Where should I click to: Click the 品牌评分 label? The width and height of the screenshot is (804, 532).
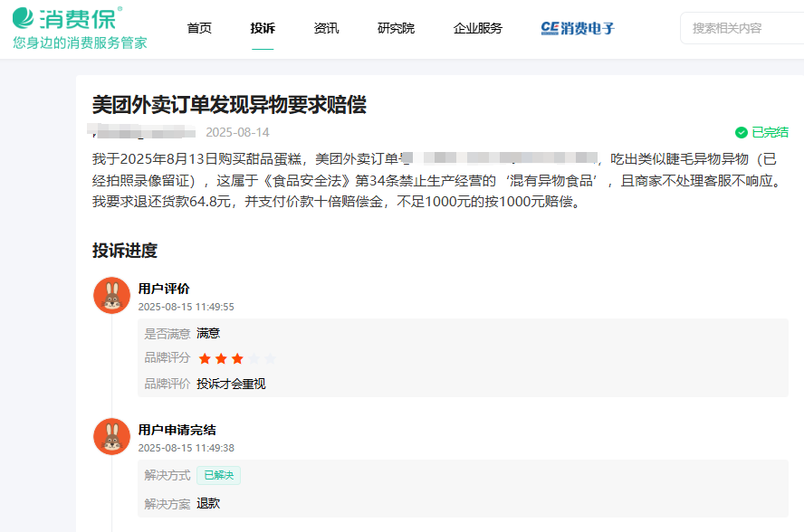(167, 357)
